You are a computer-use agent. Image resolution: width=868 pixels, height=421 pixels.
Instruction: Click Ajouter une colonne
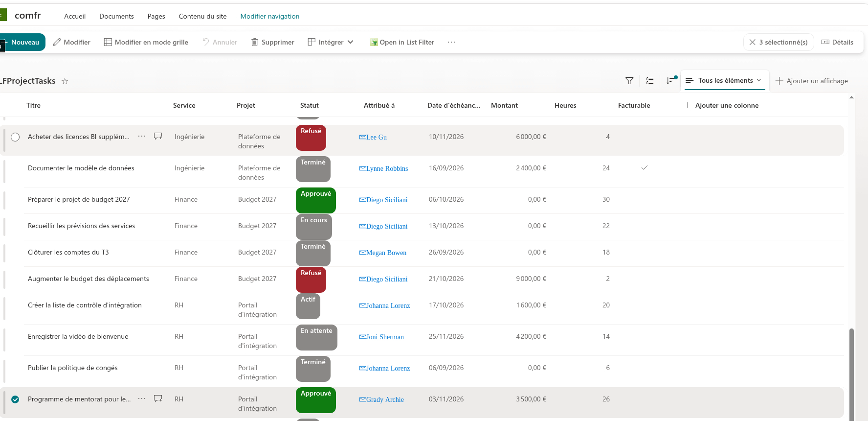[x=721, y=105]
